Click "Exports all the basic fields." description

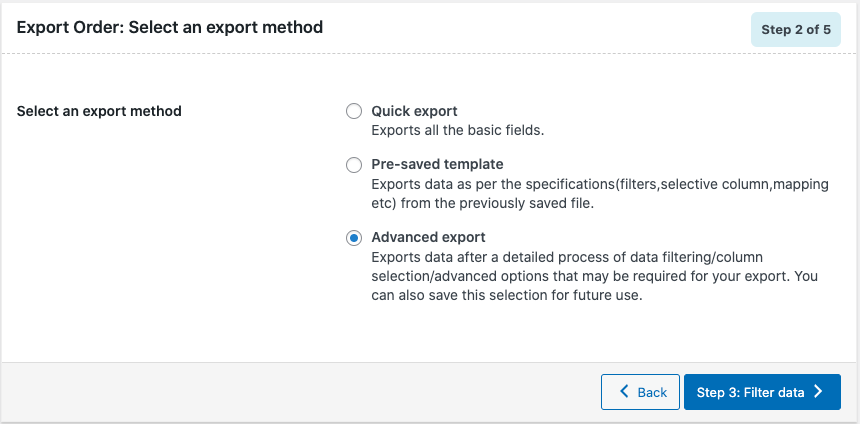(x=457, y=131)
